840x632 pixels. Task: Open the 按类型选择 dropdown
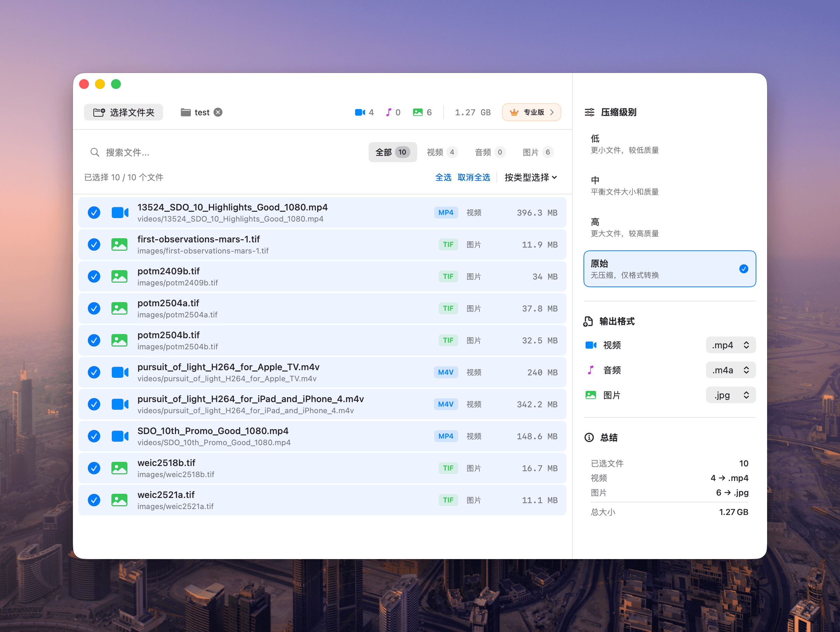[530, 177]
